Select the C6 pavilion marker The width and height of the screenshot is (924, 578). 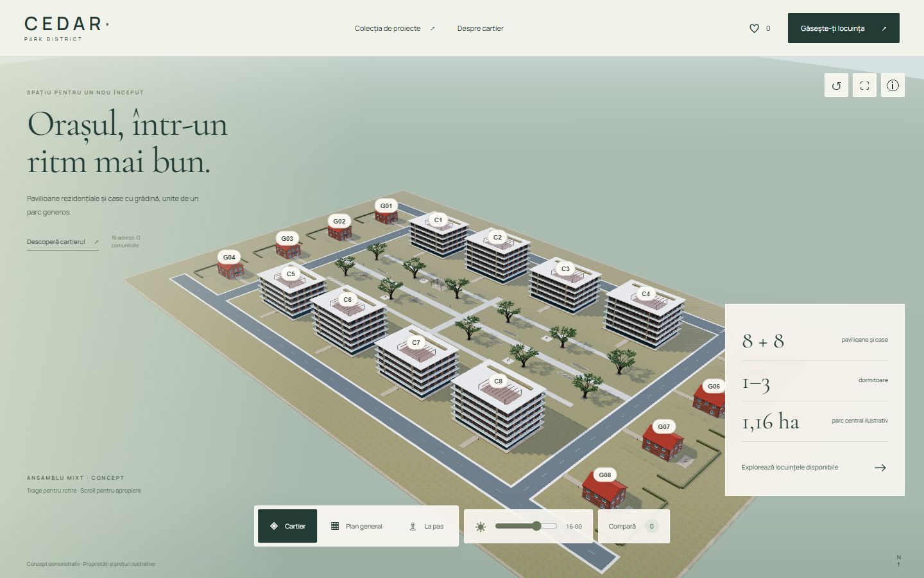347,299
